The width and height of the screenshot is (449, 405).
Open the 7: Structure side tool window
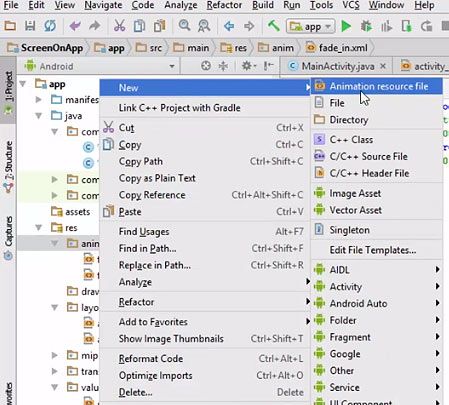pyautogui.click(x=8, y=166)
